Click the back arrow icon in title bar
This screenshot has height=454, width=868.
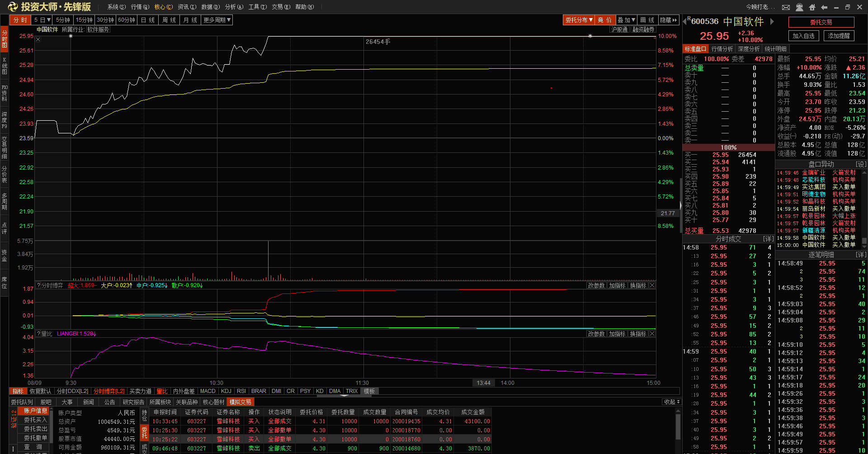tap(824, 7)
